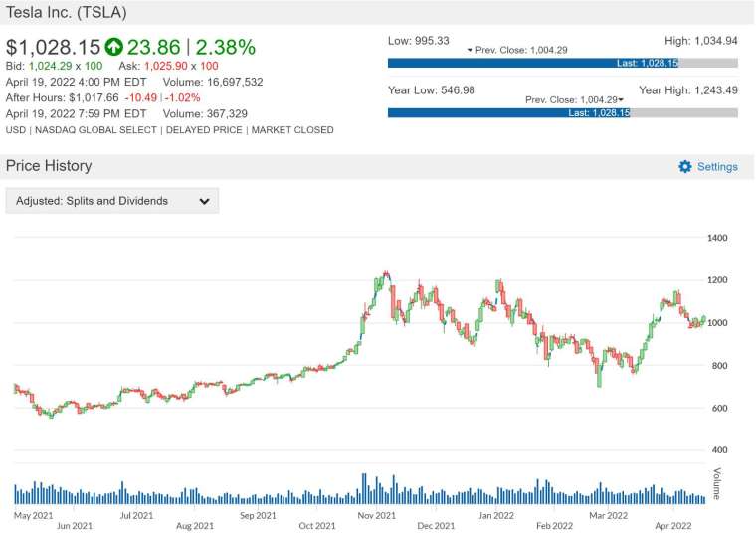756x534 pixels.
Task: Click the Price History section heading
Action: pos(49,166)
